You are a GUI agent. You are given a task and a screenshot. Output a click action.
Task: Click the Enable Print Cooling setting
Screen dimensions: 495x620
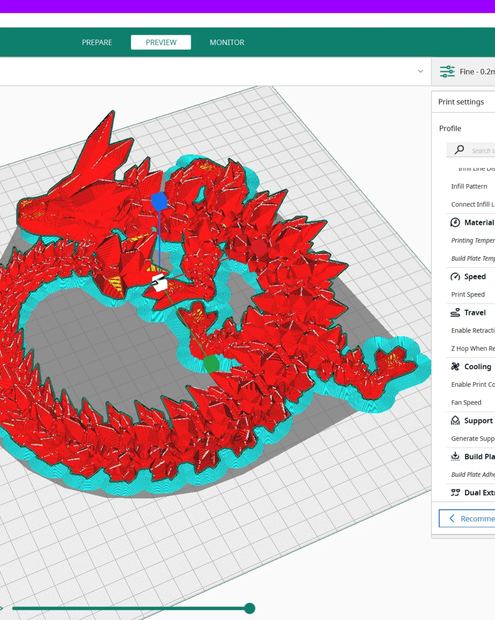[473, 384]
